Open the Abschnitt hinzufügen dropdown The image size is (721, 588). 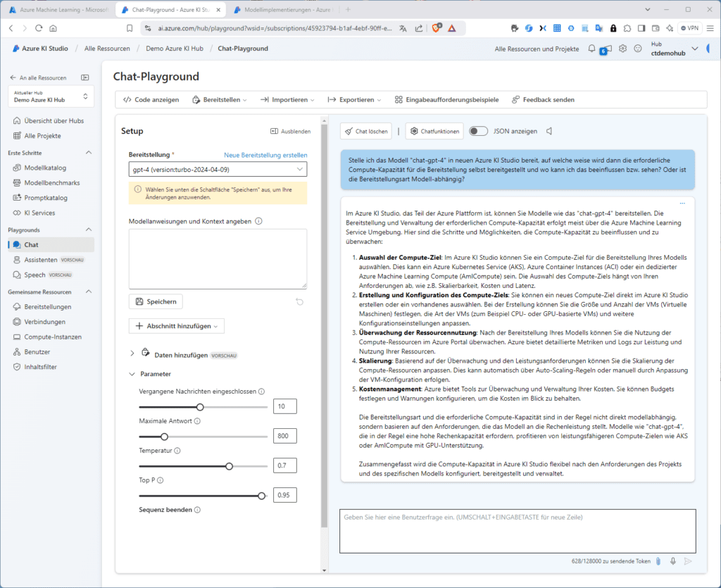pos(177,326)
